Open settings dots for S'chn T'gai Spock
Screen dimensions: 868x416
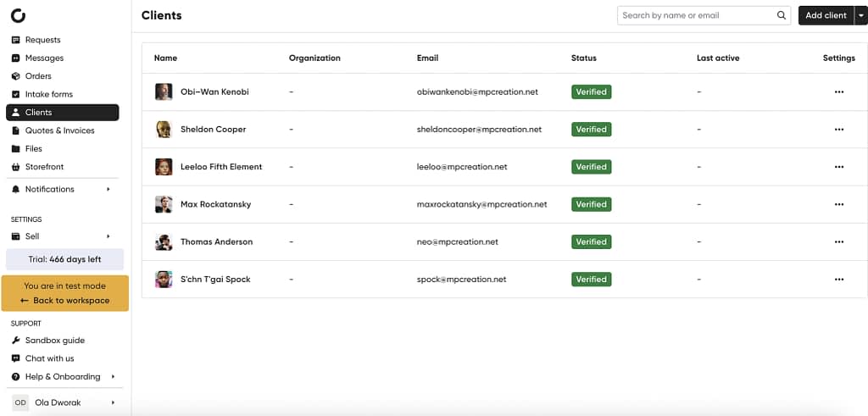(838, 280)
